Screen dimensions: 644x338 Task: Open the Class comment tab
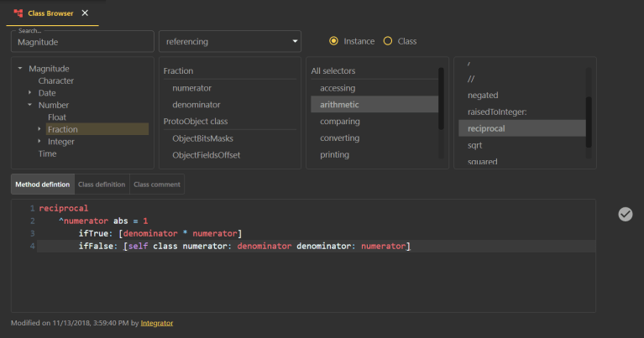click(157, 185)
